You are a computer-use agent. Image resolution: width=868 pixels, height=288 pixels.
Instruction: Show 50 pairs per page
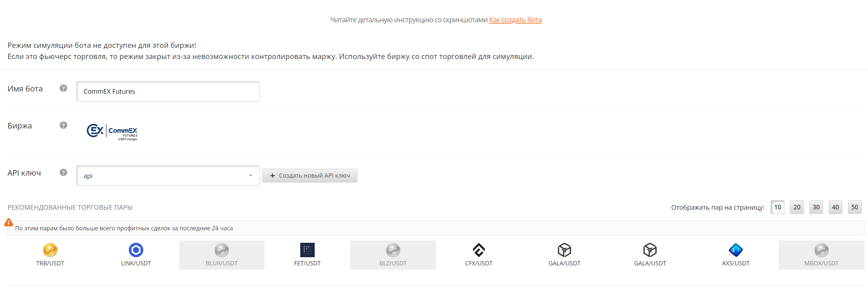[855, 207]
